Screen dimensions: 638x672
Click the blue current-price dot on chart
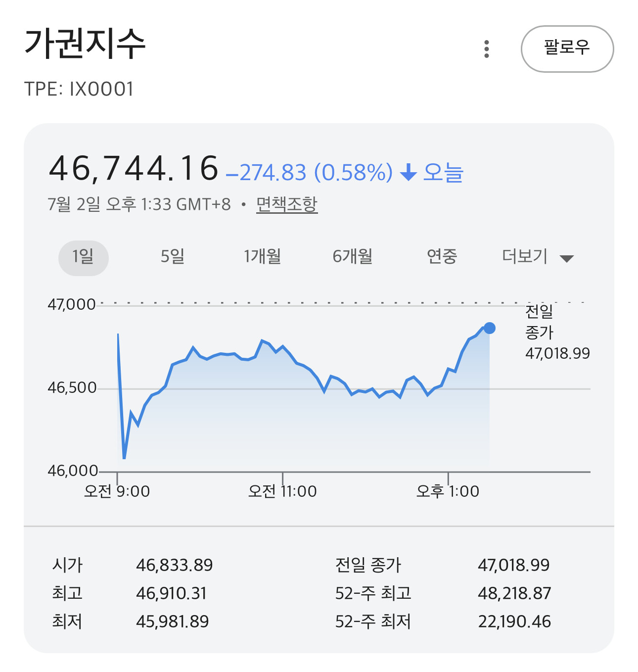tap(490, 328)
